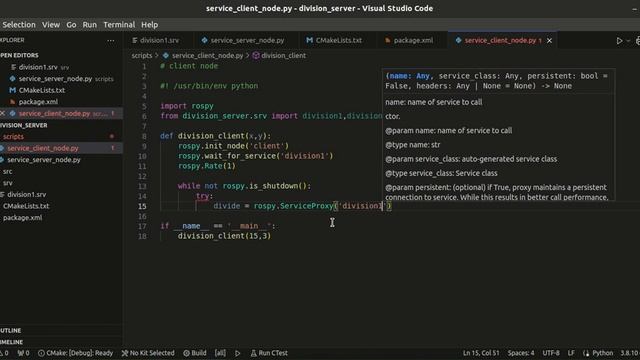Open the Run menu
The image size is (640, 360).
pyautogui.click(x=89, y=24)
